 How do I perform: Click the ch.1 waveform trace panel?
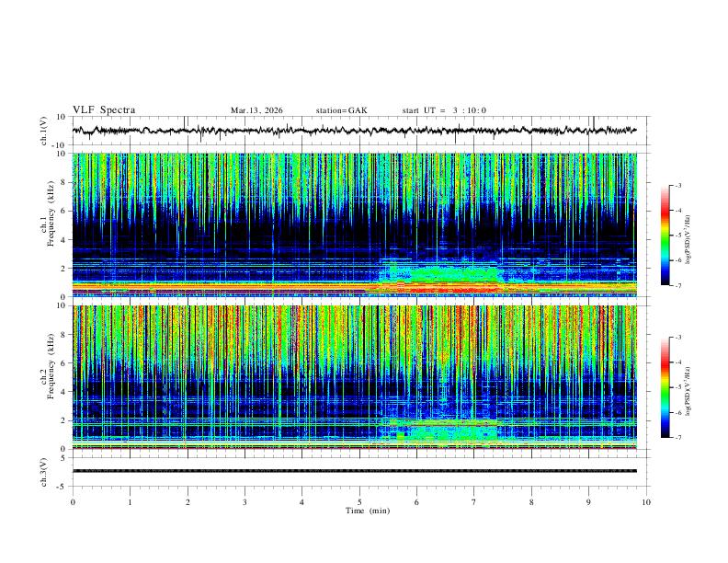tap(361, 131)
